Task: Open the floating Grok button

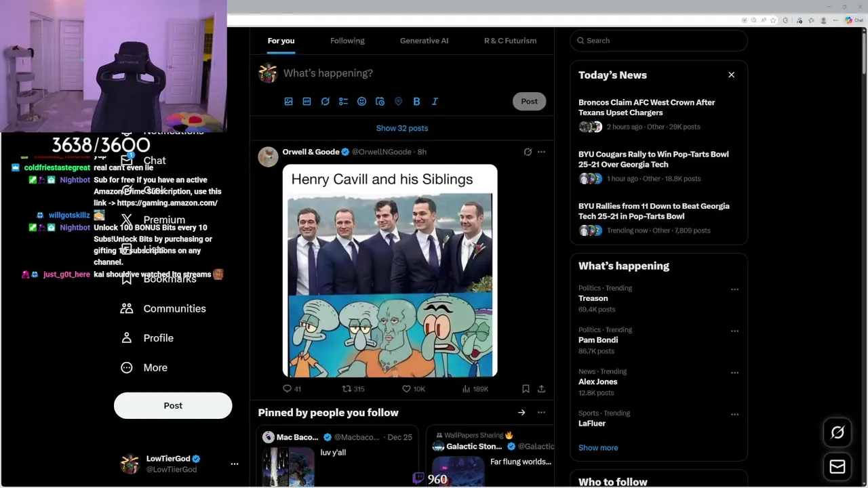Action: (837, 432)
